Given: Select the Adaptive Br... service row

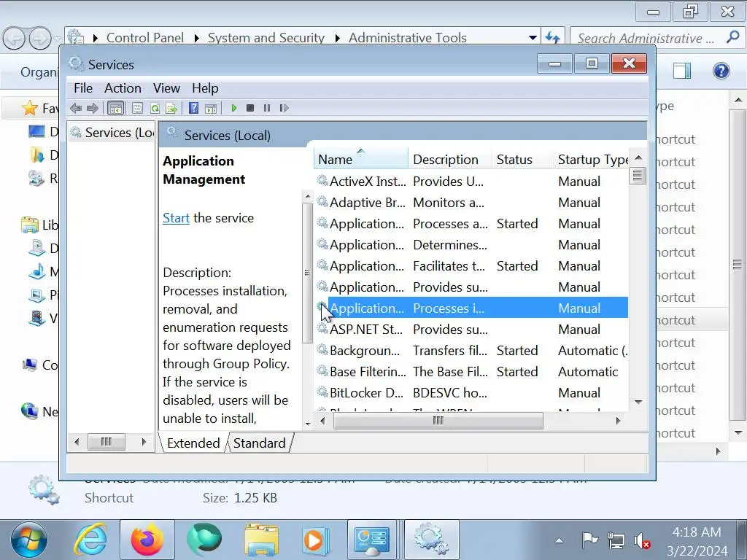Looking at the screenshot, I should [x=472, y=203].
